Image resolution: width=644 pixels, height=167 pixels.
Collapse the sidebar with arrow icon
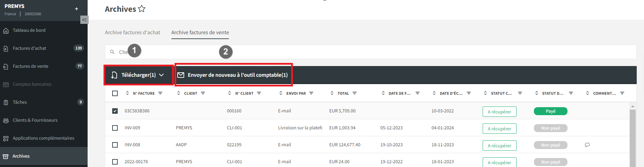pos(84,20)
